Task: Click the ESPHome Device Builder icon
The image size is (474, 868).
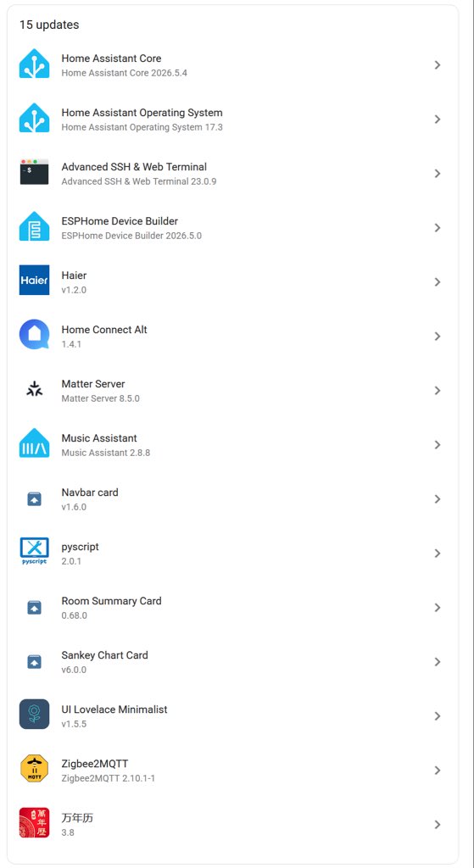Action: pos(34,226)
